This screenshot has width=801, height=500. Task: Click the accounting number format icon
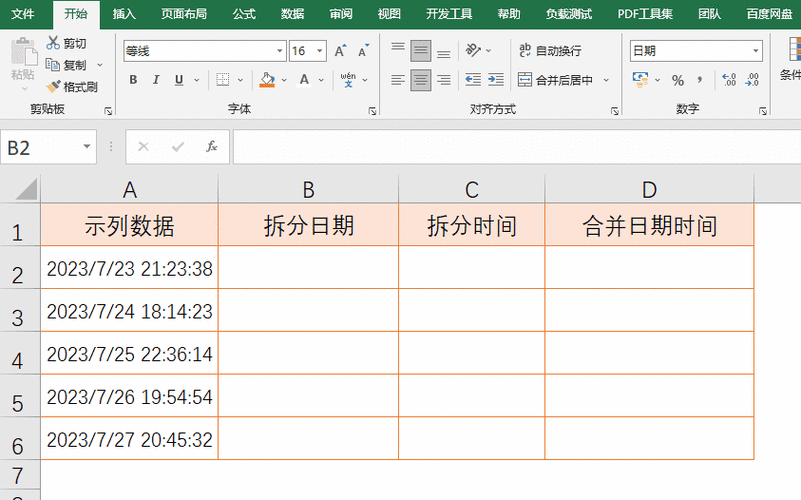point(640,80)
